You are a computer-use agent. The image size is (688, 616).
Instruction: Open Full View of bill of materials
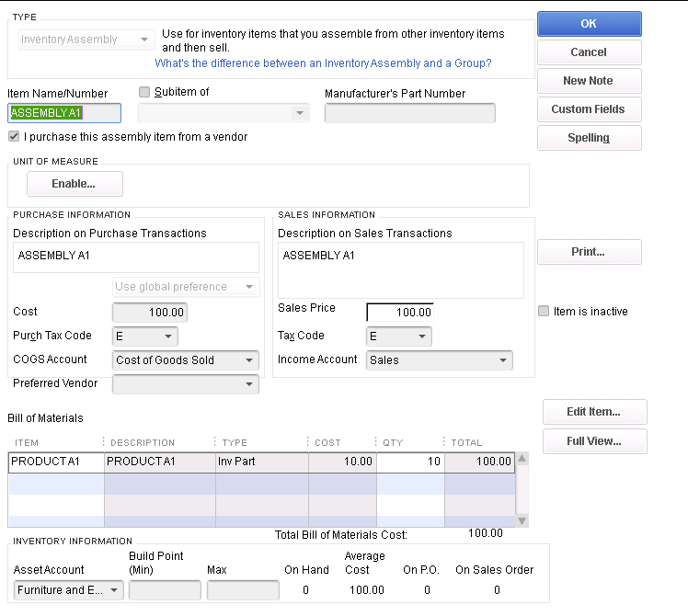594,441
